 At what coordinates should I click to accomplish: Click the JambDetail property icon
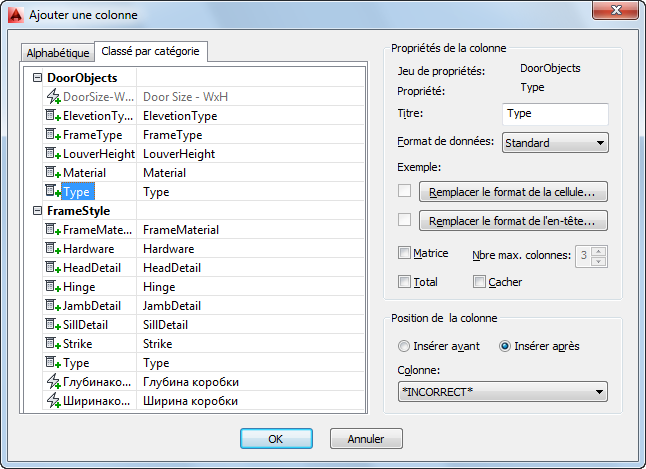tap(53, 306)
